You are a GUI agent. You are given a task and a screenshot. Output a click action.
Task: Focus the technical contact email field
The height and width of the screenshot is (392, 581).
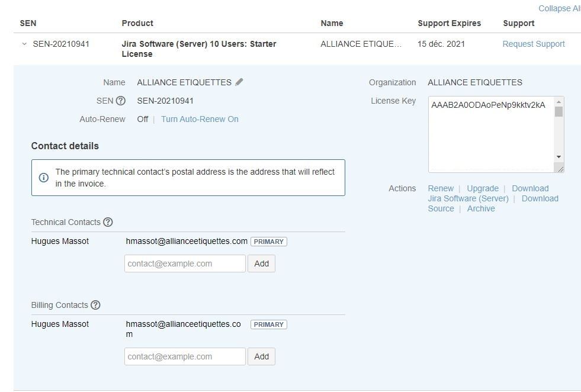pyautogui.click(x=185, y=264)
